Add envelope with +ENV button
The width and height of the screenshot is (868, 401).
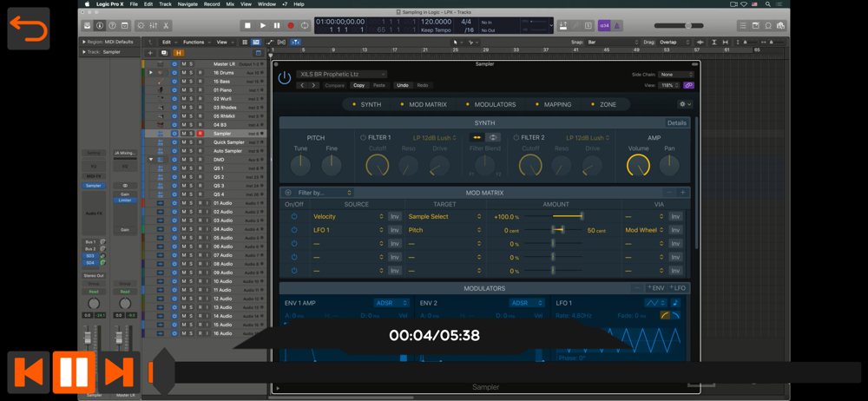click(655, 288)
